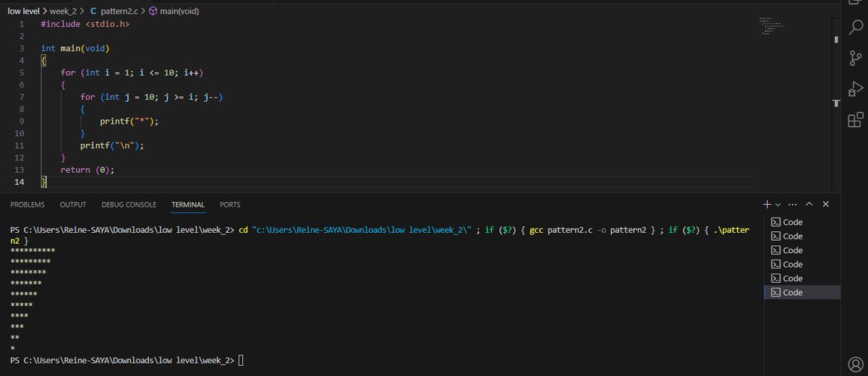This screenshot has width=868, height=376.
Task: Open terminal panel more actions ellipsis
Action: tap(793, 205)
